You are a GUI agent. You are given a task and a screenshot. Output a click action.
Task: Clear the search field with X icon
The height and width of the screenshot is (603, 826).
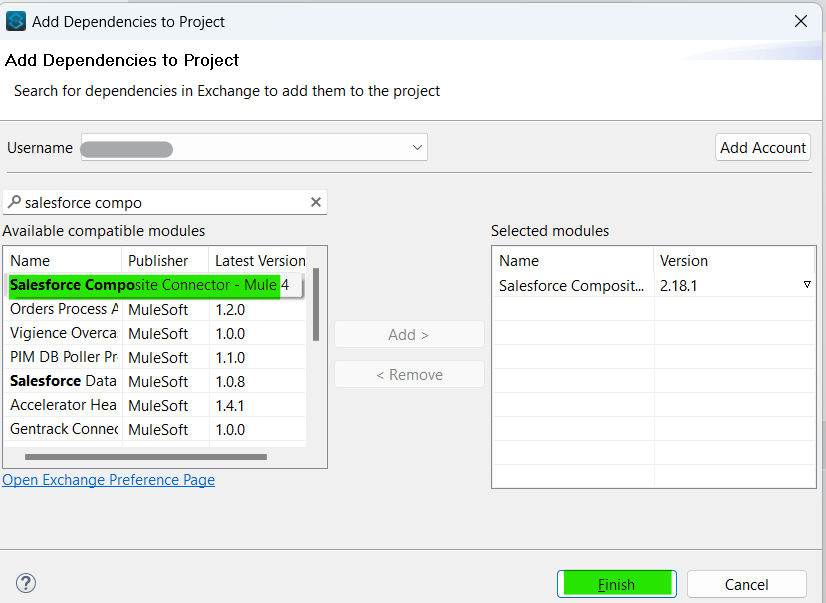click(316, 202)
